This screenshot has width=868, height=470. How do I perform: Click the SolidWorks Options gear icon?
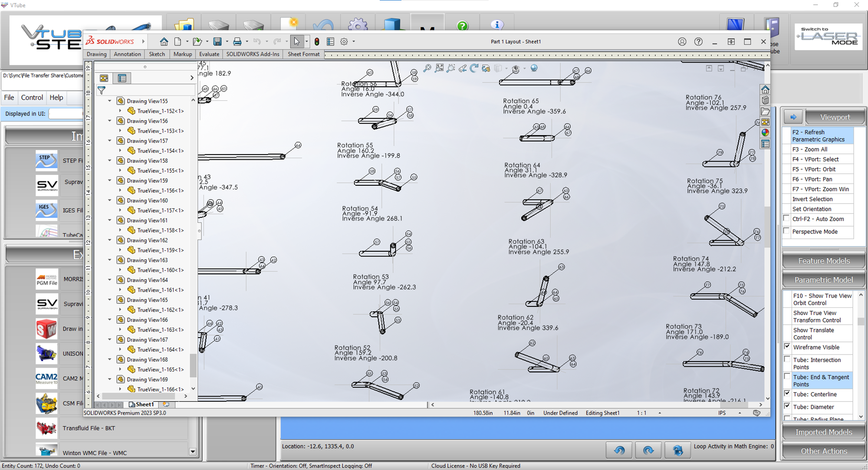point(344,42)
